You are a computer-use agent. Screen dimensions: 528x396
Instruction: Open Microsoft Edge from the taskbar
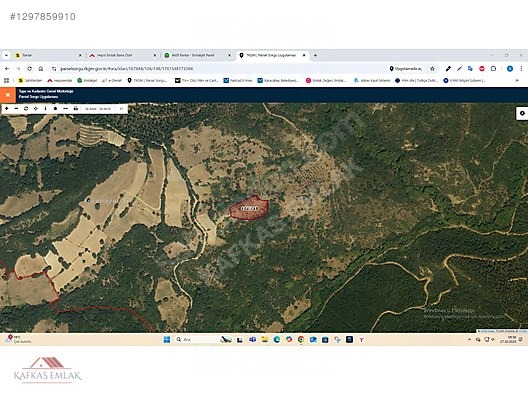point(277,340)
